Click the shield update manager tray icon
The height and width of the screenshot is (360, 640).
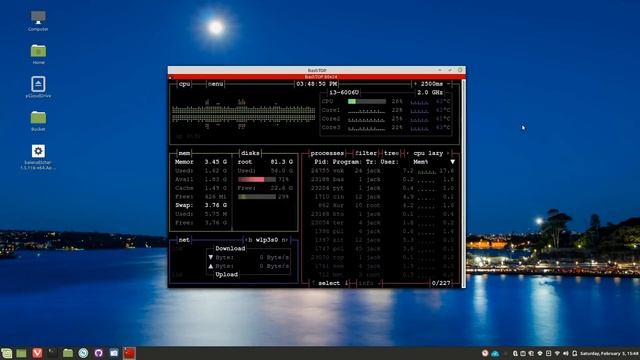(531, 353)
